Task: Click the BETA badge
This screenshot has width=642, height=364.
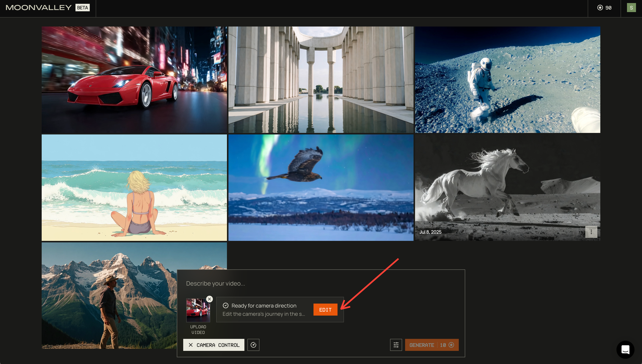Action: 82,8
